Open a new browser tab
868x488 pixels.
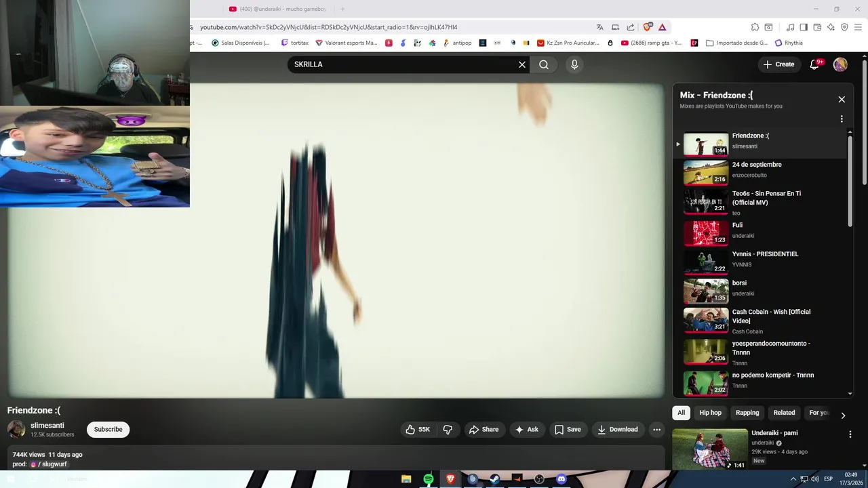click(342, 9)
